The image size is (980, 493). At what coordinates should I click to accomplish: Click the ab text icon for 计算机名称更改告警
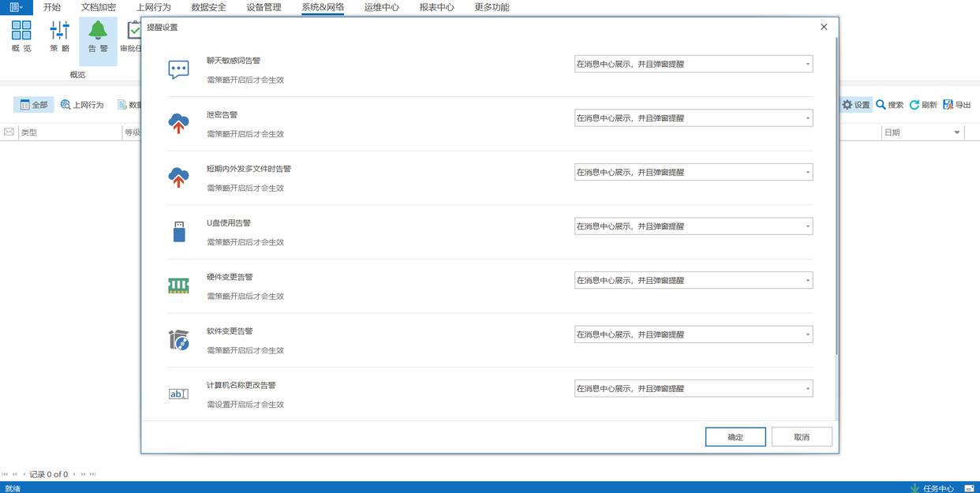[x=178, y=394]
